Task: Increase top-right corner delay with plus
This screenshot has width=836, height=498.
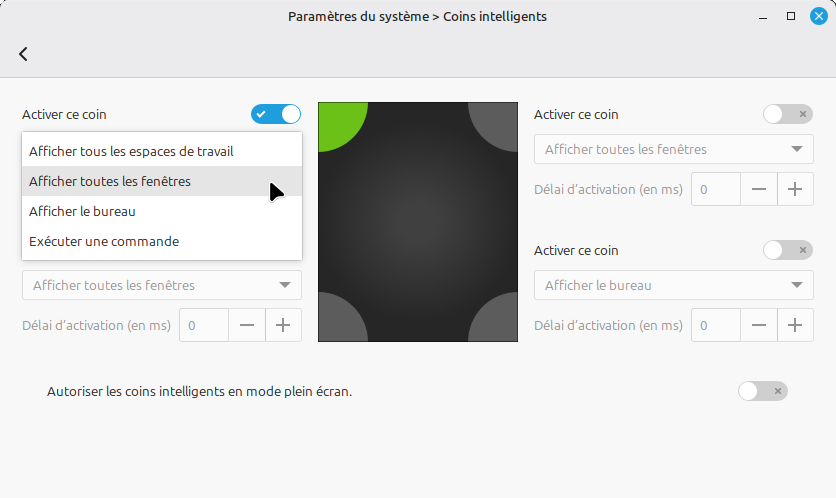Action: click(795, 189)
